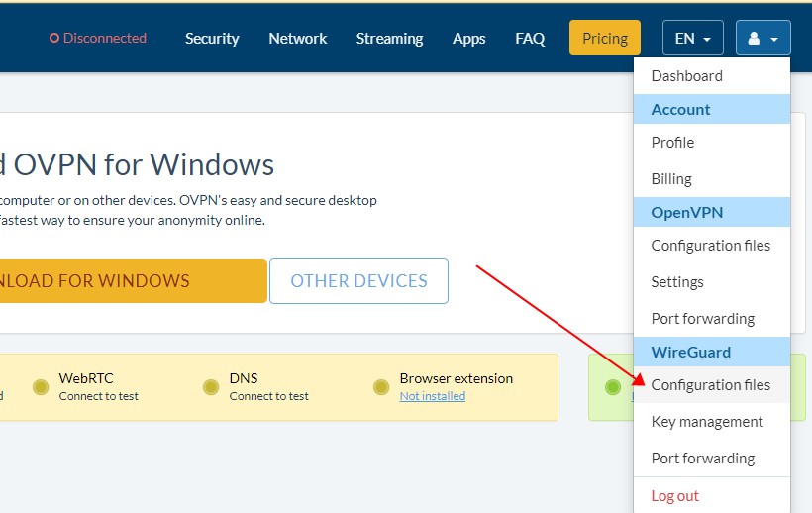Click the DNS status dot
The height and width of the screenshot is (513, 812).
pyautogui.click(x=211, y=386)
